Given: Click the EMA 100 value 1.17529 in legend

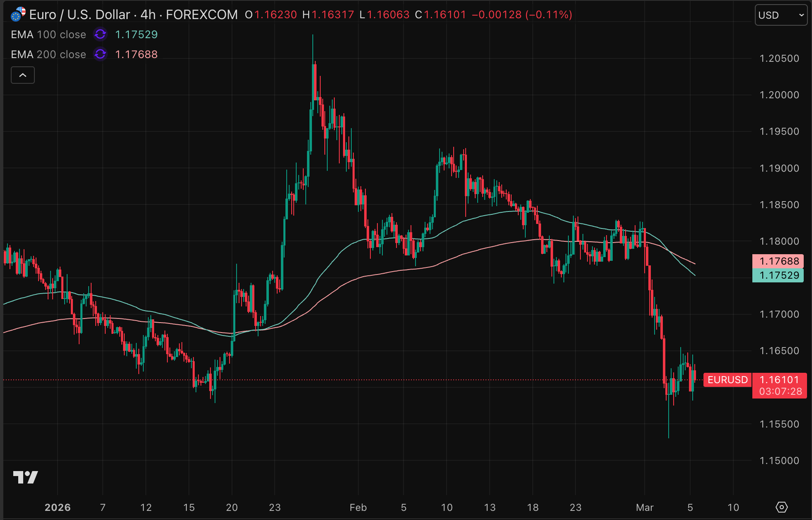Looking at the screenshot, I should pos(136,34).
